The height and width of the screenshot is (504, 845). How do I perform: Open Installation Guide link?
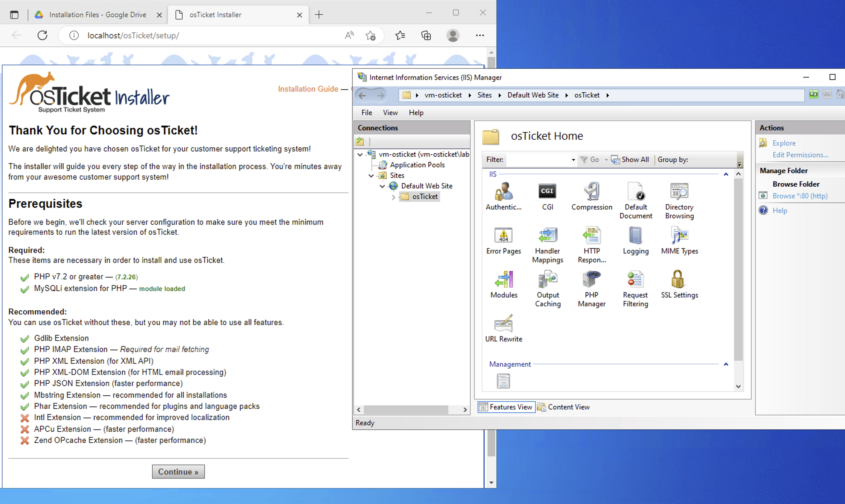(x=307, y=89)
